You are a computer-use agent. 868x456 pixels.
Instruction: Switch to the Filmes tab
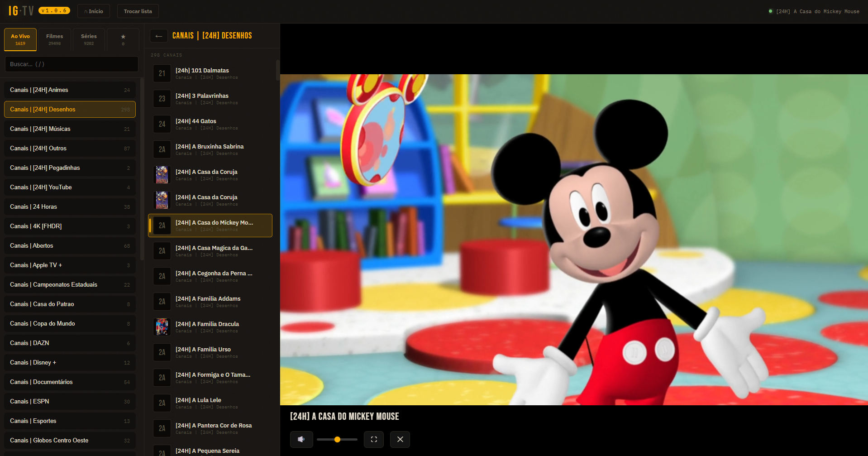[x=54, y=39]
